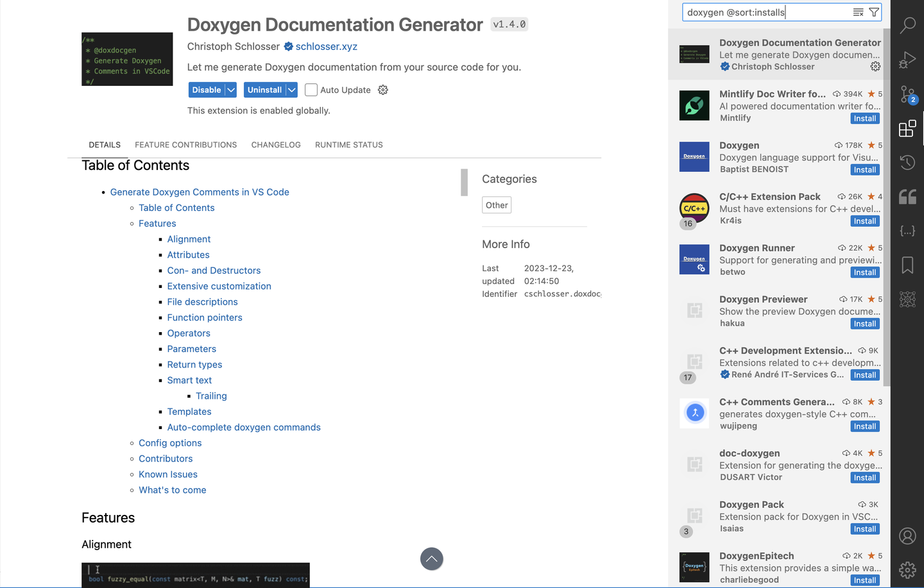Screen dimensions: 924x588
Task: Expand the Disable button dropdown arrow
Action: [x=231, y=90]
